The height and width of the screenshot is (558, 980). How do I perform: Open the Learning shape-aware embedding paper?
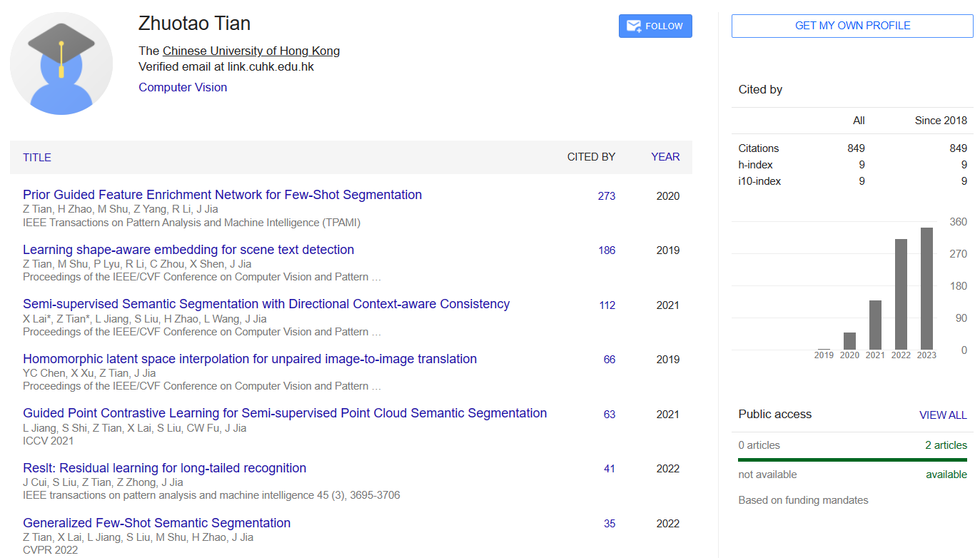(188, 249)
